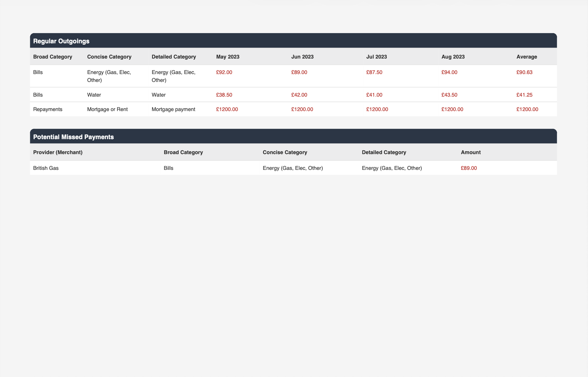Select the May 2023 column header
Screen dimensions: 588x377
coord(228,57)
